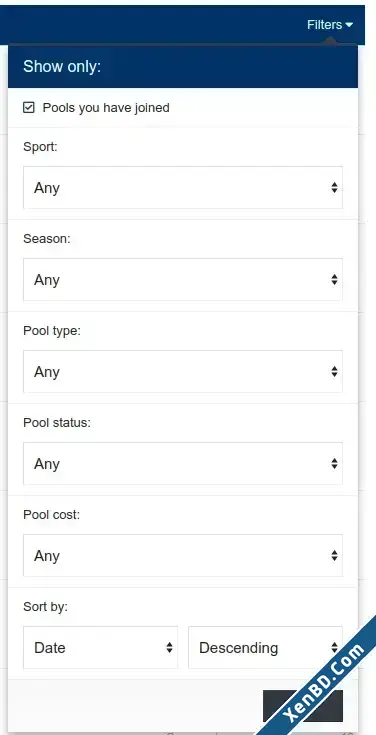Screen dimensions: 376x735
Task: Click the dark submit button at the panel bottom
Action: click(x=303, y=705)
